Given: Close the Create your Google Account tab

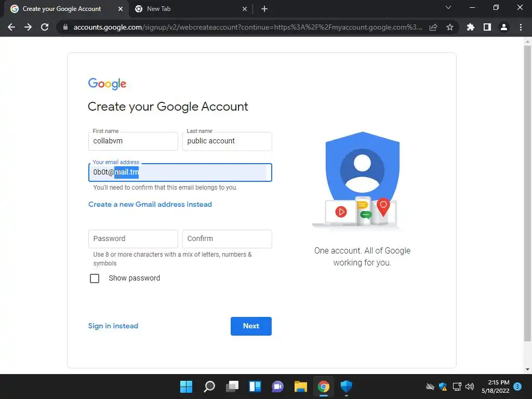Looking at the screenshot, I should (121, 9).
